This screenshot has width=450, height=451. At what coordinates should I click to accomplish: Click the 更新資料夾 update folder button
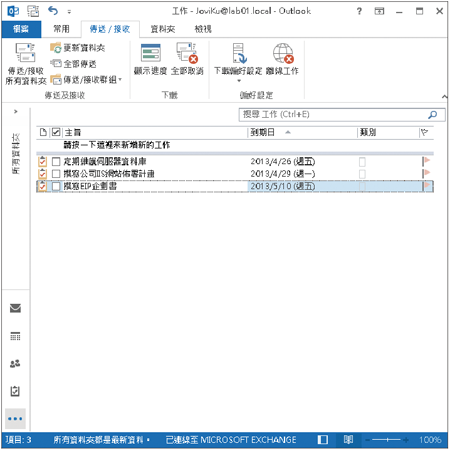(77, 48)
